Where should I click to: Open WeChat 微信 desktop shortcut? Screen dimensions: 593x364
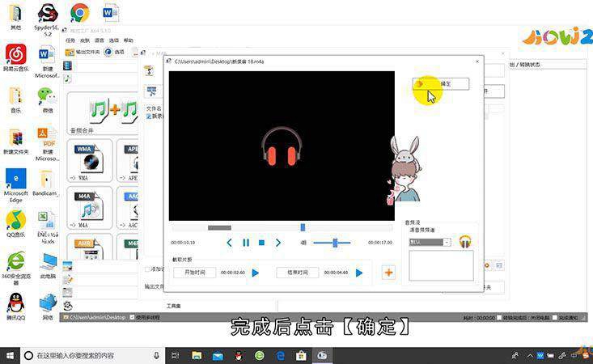[48, 100]
